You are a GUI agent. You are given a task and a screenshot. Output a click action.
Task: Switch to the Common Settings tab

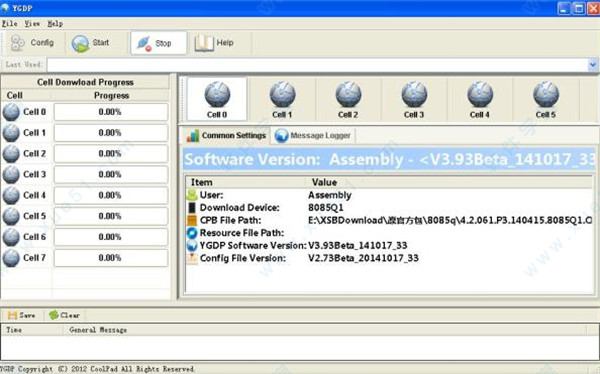pyautogui.click(x=226, y=136)
